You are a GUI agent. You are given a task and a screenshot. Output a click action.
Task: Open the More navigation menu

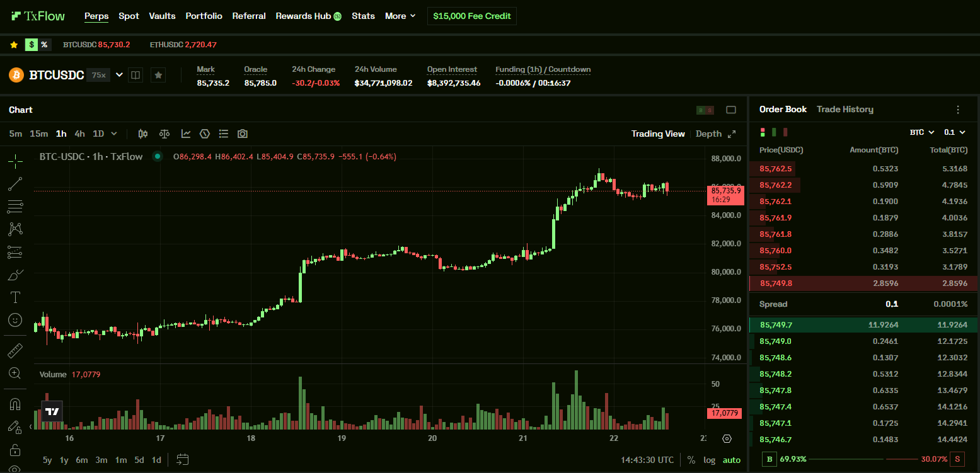(400, 16)
